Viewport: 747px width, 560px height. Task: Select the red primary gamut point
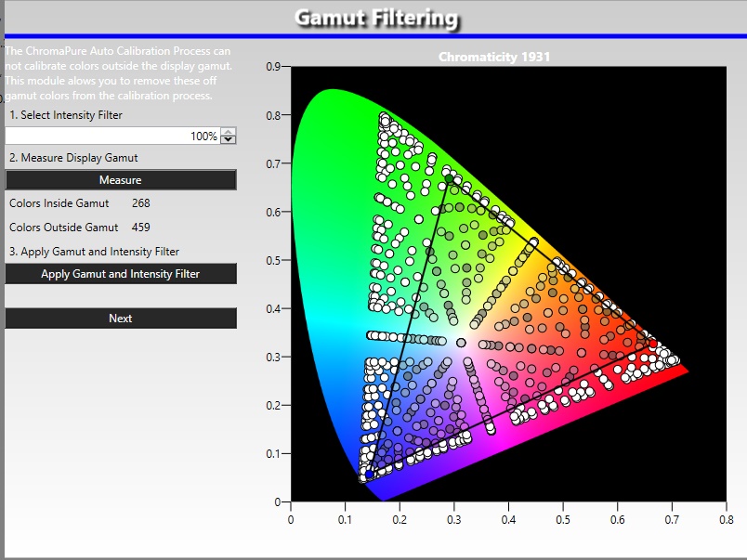click(653, 345)
